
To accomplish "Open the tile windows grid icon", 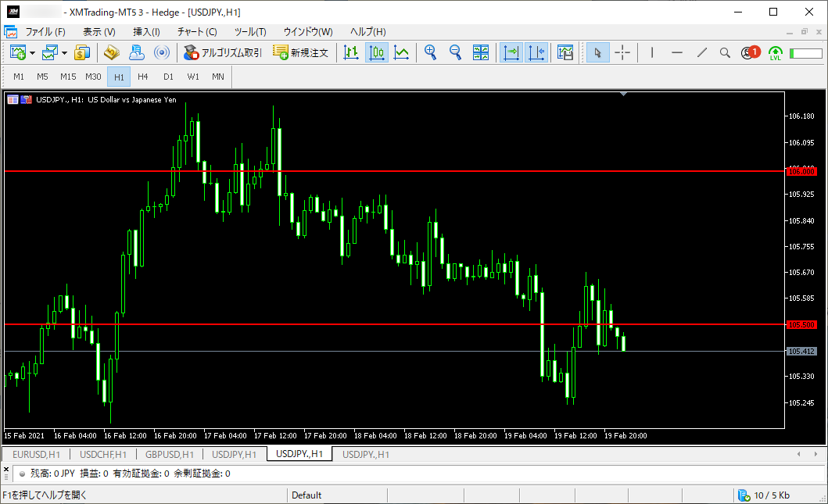I will tap(481, 52).
